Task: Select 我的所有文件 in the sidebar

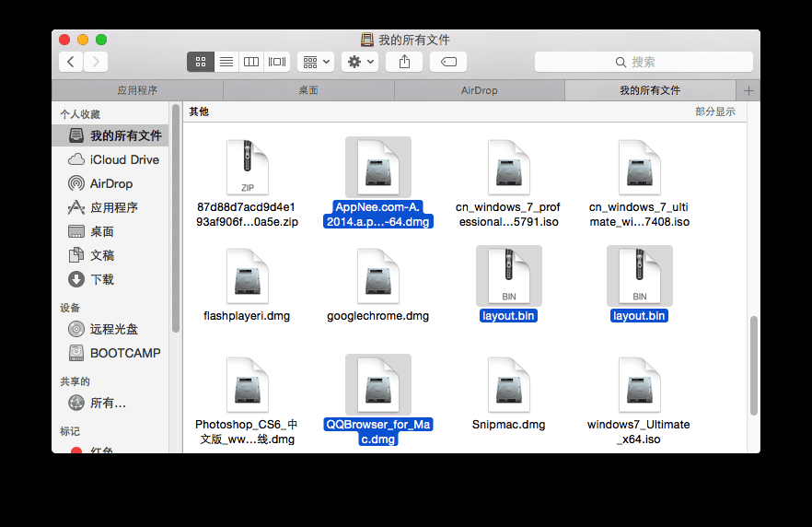Action: 110,135
